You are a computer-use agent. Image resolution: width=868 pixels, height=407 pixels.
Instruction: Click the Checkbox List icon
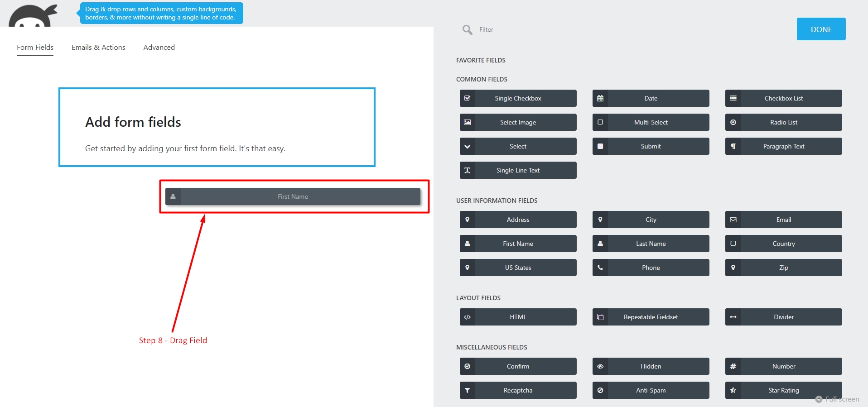733,98
